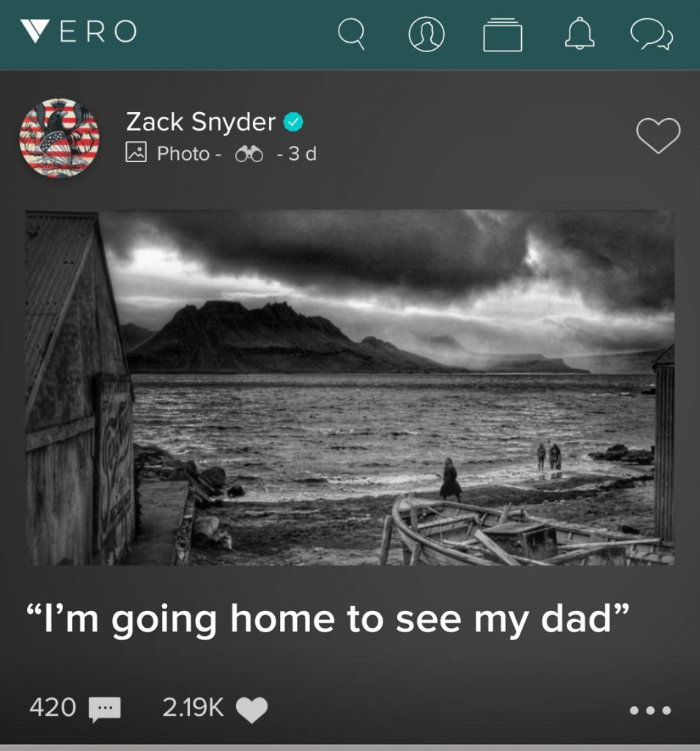
Task: Click Zack Snyder's name link
Action: (x=200, y=122)
